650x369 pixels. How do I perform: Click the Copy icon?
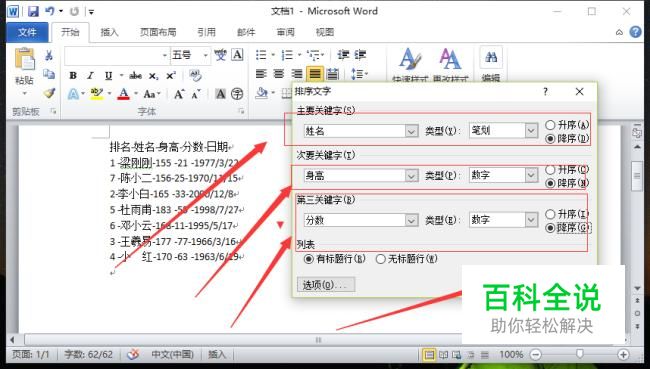click(x=49, y=74)
